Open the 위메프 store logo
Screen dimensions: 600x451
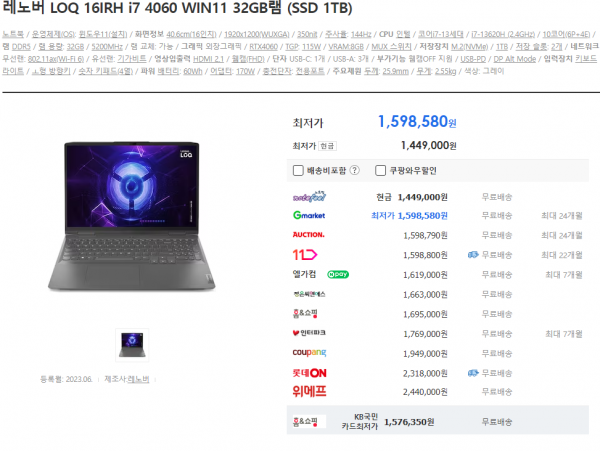(309, 391)
